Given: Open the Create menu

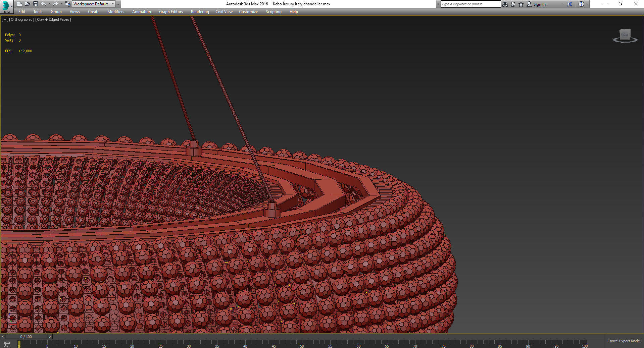Looking at the screenshot, I should coord(94,12).
